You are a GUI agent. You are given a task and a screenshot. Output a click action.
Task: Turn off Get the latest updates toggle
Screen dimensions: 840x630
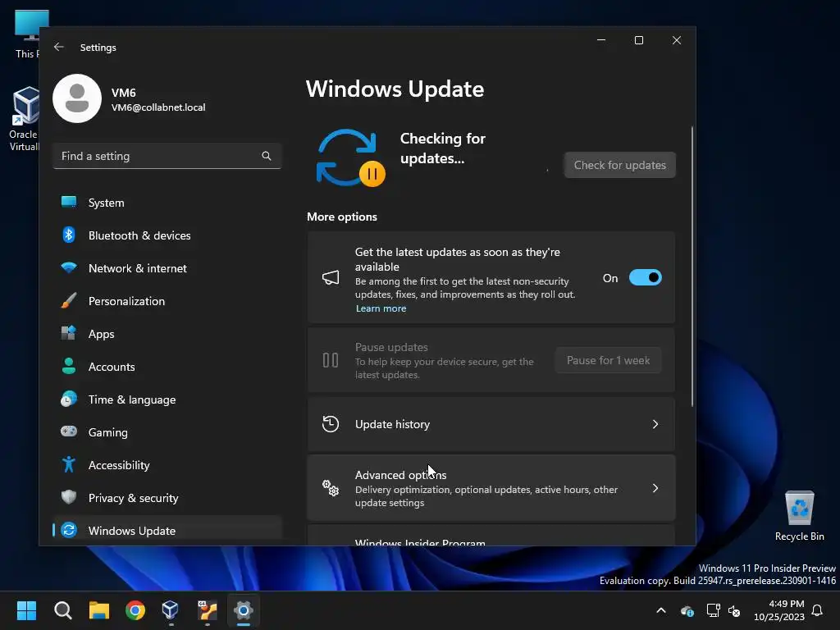pyautogui.click(x=645, y=277)
